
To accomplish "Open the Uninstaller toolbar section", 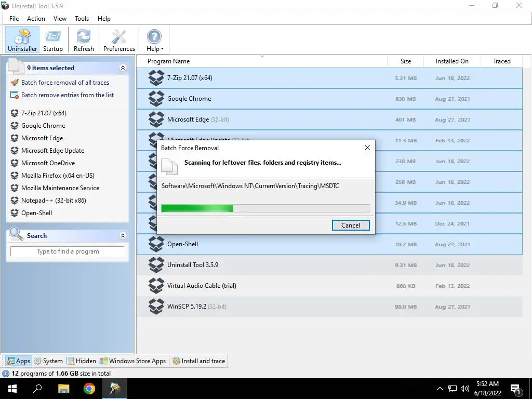I will tap(22, 39).
